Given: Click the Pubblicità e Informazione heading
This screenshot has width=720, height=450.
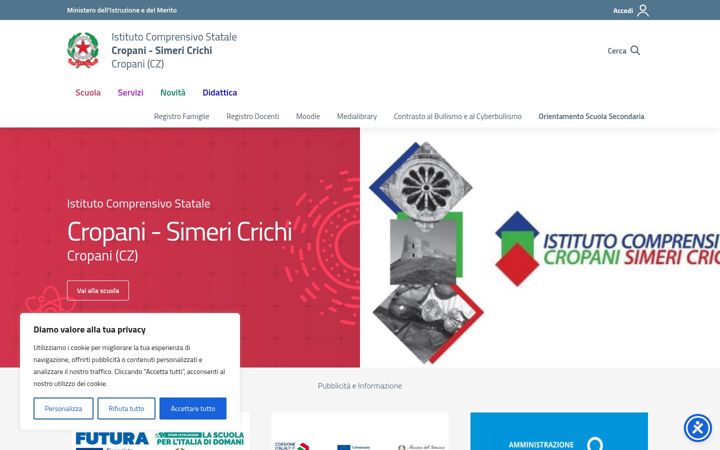Looking at the screenshot, I should tap(360, 386).
